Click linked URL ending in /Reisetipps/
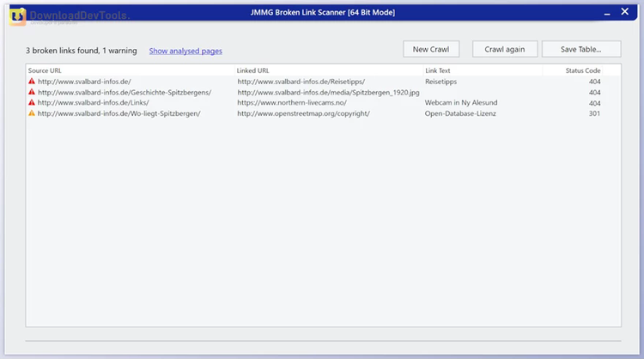Screen dimensions: 644x359 pos(301,82)
